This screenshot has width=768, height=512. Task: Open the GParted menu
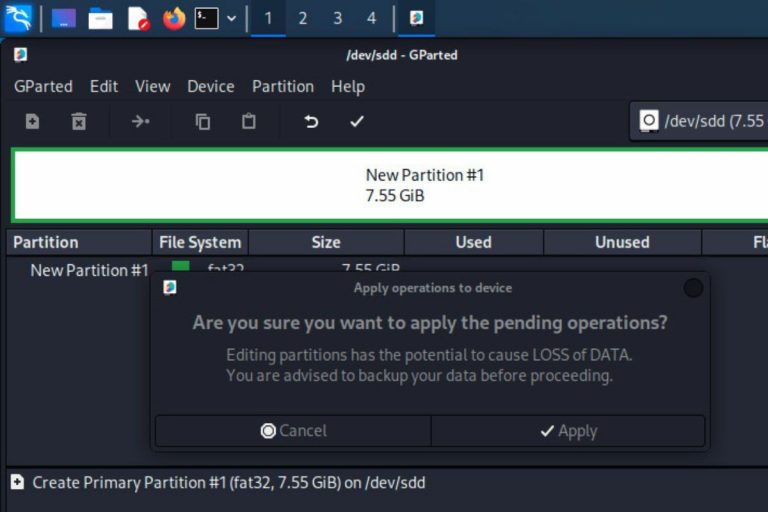(x=43, y=87)
